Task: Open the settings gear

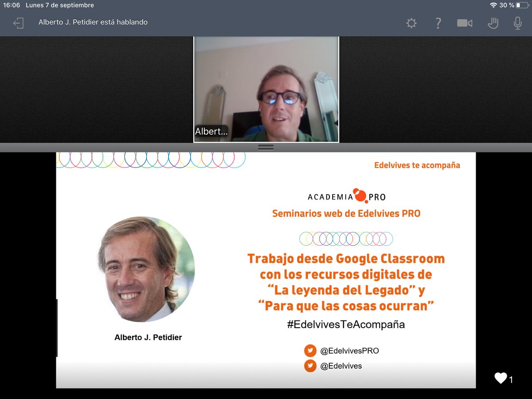Action: coord(411,23)
